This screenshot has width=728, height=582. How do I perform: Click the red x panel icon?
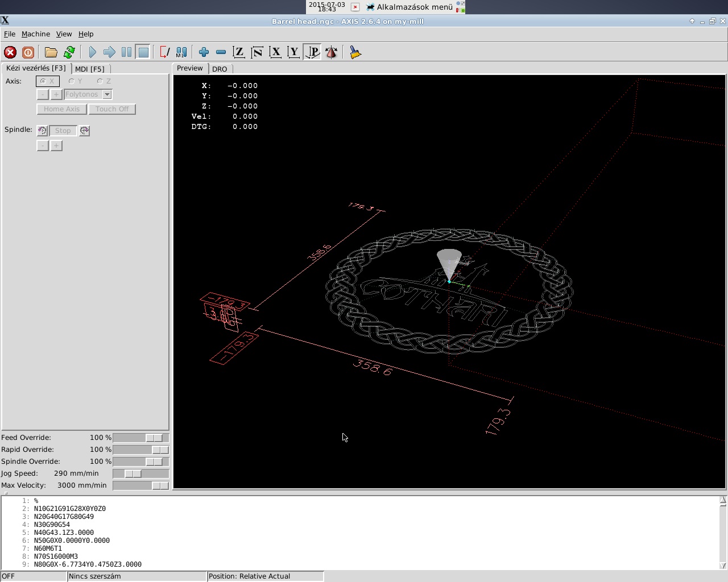355,7
